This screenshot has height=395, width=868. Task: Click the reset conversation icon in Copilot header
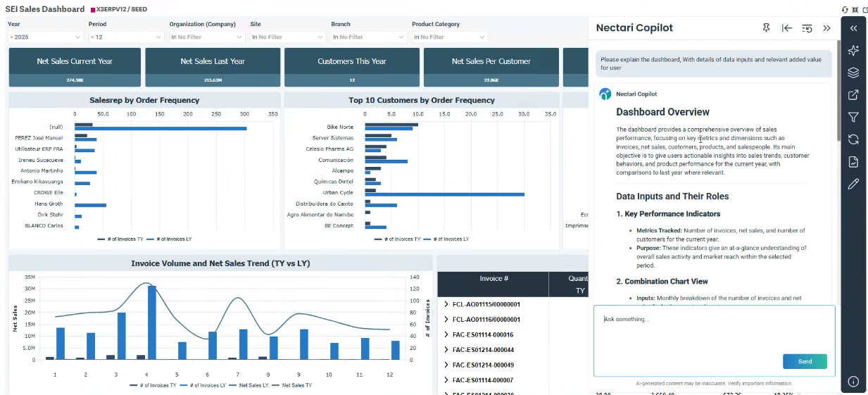807,28
